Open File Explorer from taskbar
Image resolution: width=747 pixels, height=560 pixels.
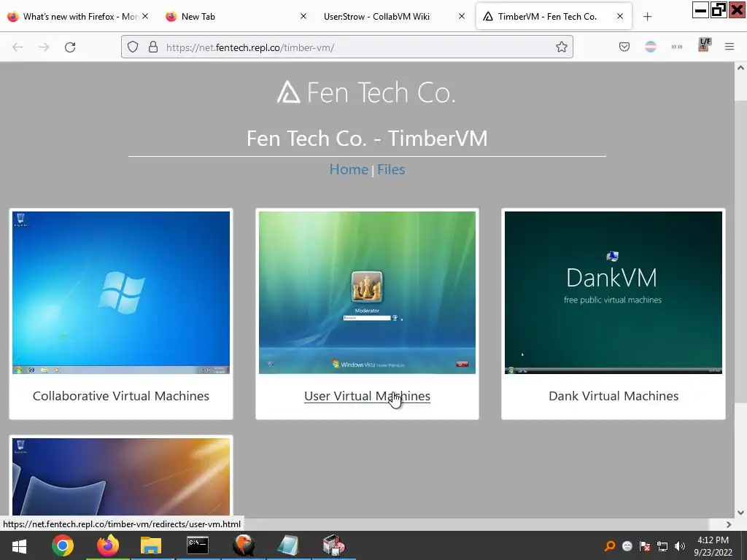point(151,545)
